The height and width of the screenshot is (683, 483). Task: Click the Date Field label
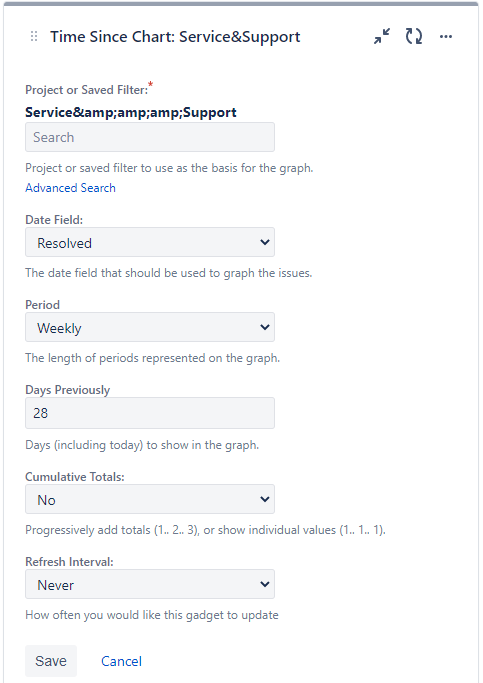[54, 220]
